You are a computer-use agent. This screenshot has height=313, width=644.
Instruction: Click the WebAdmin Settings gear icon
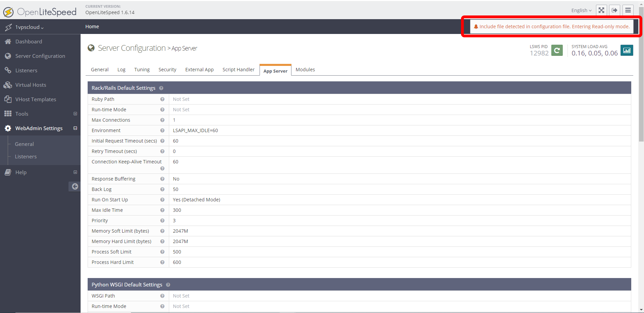tap(8, 128)
